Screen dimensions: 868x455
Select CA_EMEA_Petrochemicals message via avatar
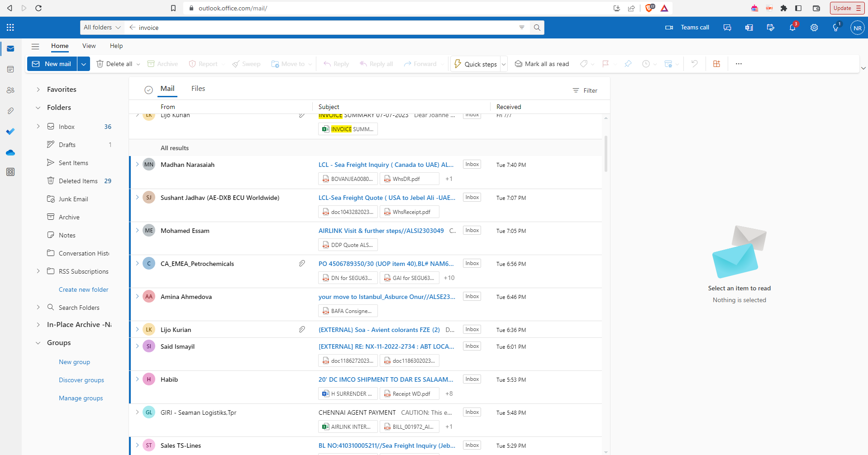(149, 264)
